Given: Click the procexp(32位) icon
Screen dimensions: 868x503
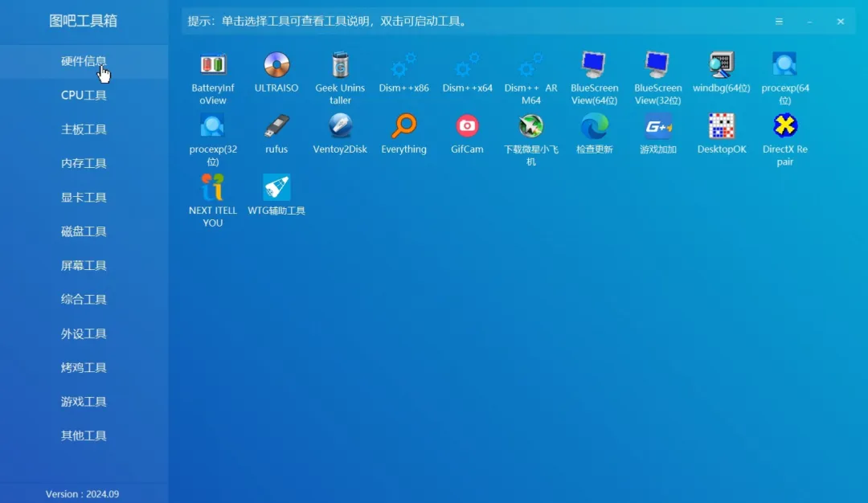Looking at the screenshot, I should [x=213, y=126].
